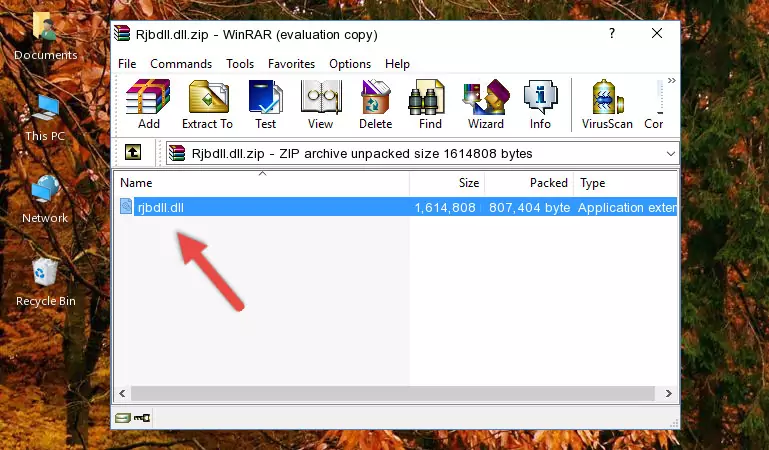The image size is (769, 450).
Task: Open the View file tool
Action: tap(321, 104)
